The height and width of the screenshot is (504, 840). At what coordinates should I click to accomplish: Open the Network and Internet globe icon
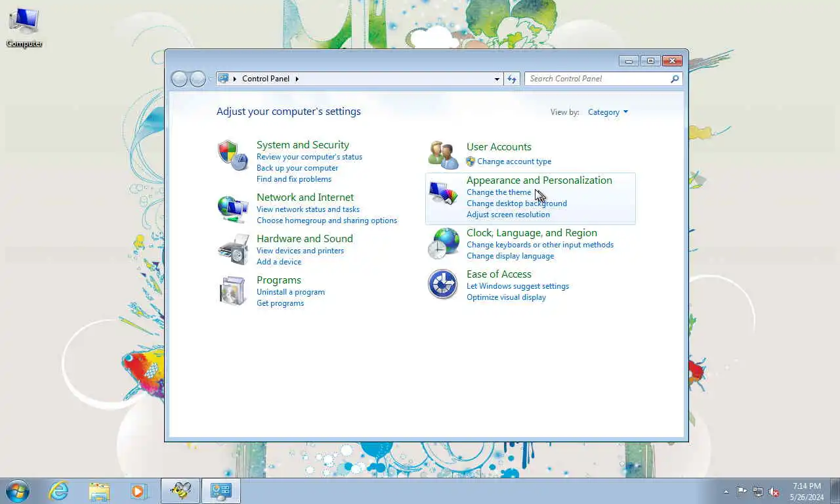pos(233,209)
